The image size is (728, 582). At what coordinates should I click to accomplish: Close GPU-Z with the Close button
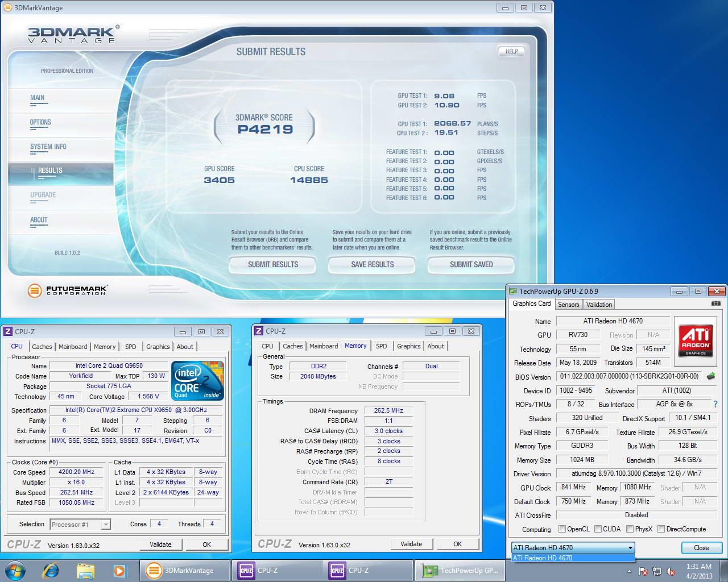(x=701, y=548)
